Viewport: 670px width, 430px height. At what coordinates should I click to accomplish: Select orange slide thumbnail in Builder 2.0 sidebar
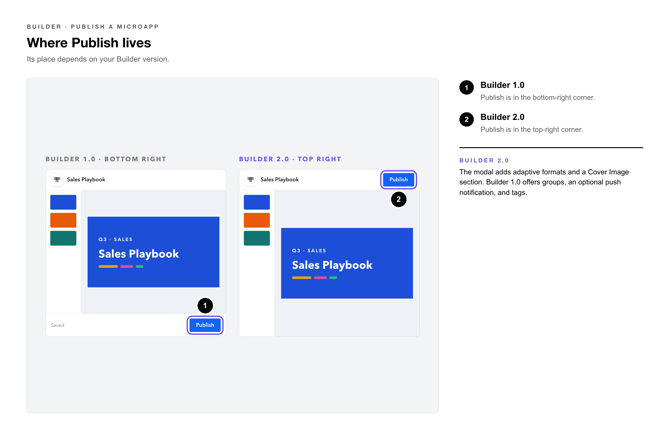point(257,220)
